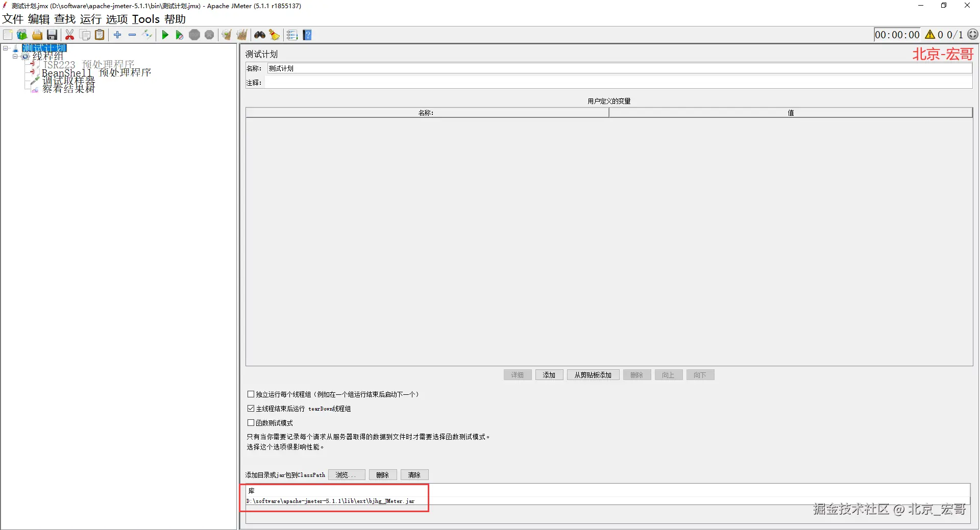Open Help with question mark icon

pos(307,35)
